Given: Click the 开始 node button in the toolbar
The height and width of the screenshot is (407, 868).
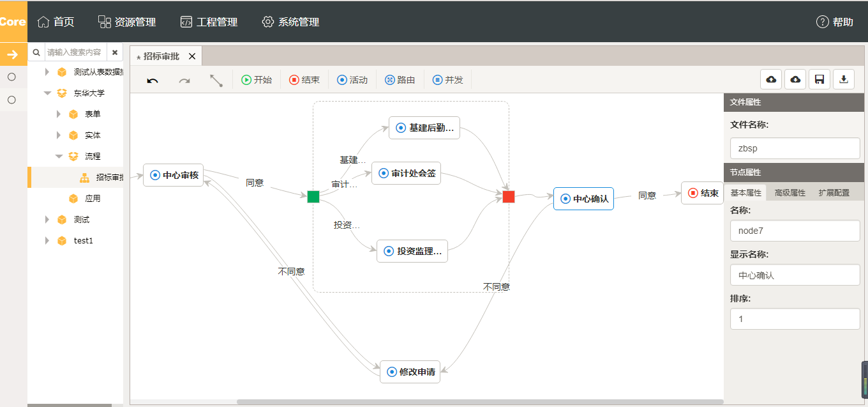Looking at the screenshot, I should pos(257,80).
